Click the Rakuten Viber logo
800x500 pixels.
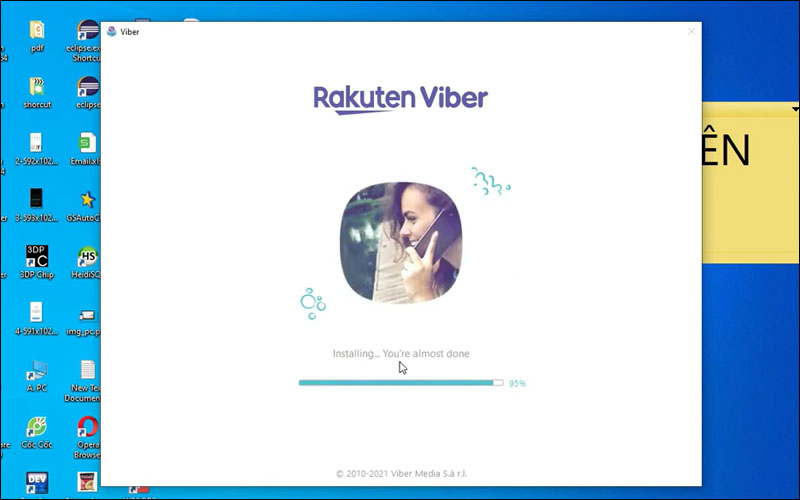[401, 99]
